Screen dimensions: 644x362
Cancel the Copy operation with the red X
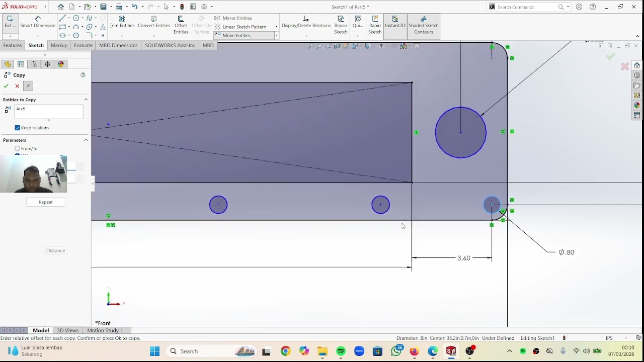[17, 86]
